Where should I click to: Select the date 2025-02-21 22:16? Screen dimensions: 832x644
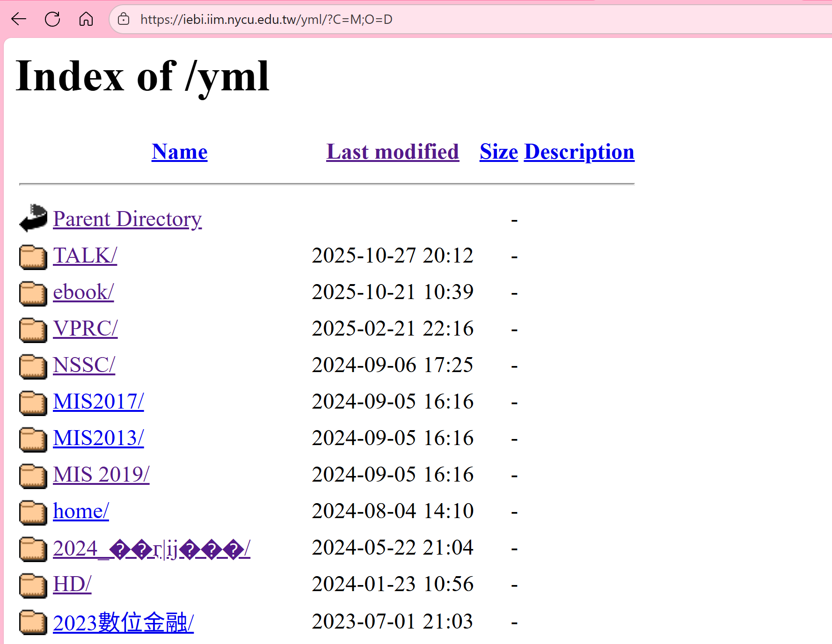click(x=393, y=329)
